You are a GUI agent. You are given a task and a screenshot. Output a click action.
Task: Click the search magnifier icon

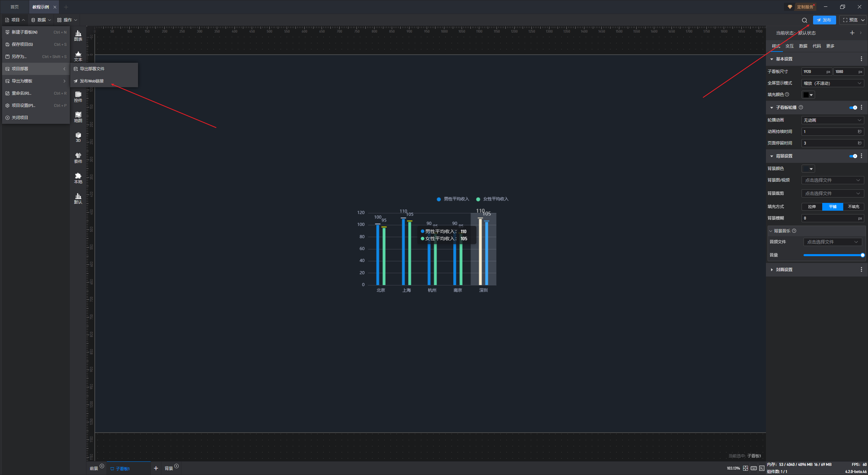[x=804, y=20]
